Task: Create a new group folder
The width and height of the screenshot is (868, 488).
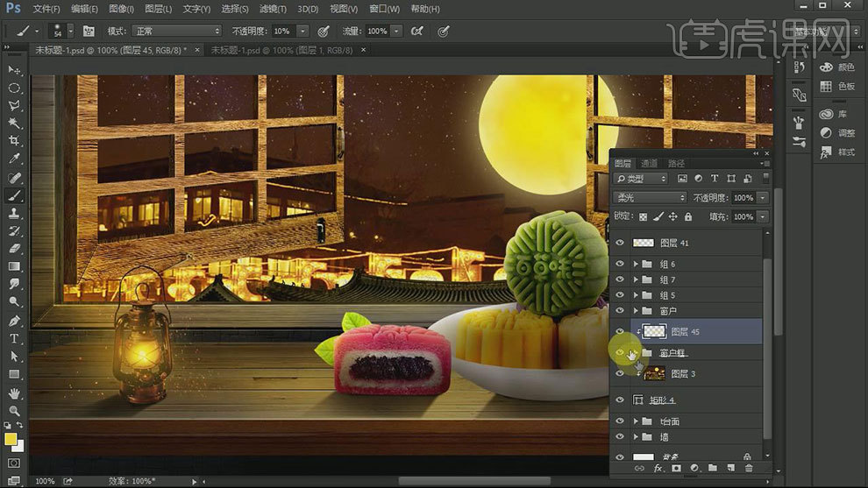Action: click(x=713, y=468)
